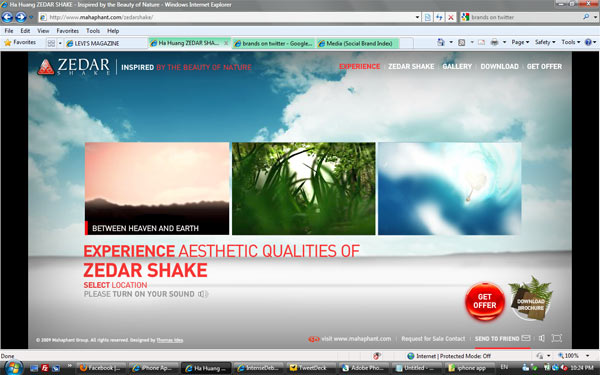600x375 pixels.
Task: Click the Print icon in the command bar
Action: (494, 42)
